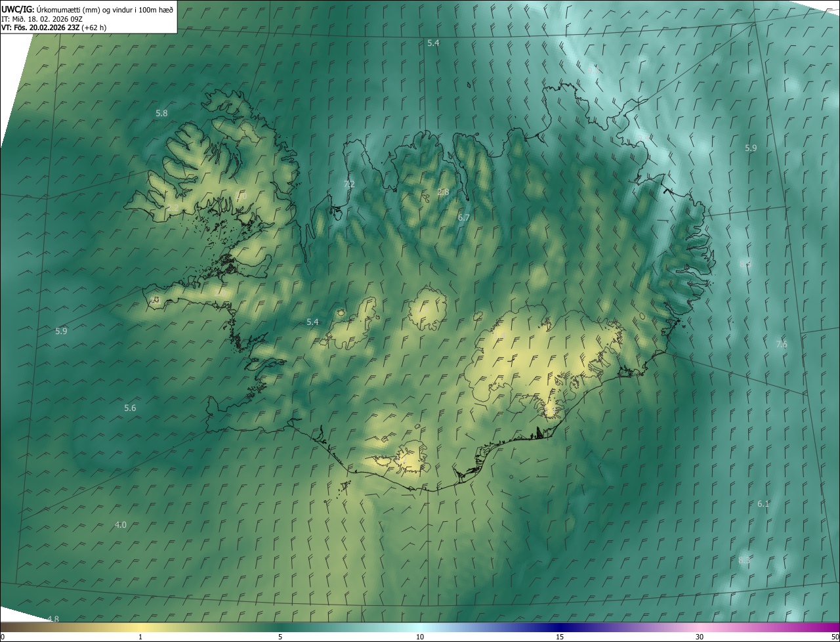Click the 6.1 value label over the ocean
The height and width of the screenshot is (642, 840).
[763, 504]
